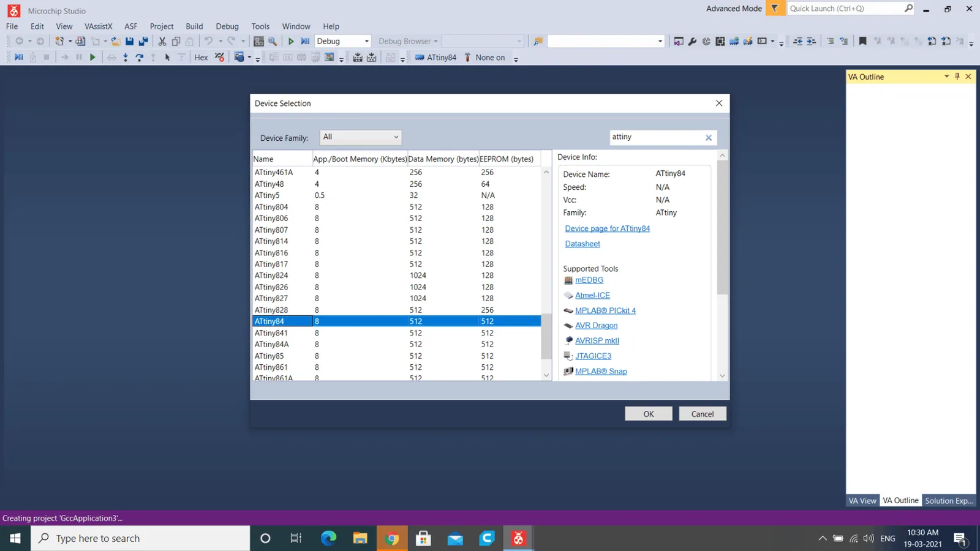Expand the VA Outline panel options arrow

tap(947, 77)
